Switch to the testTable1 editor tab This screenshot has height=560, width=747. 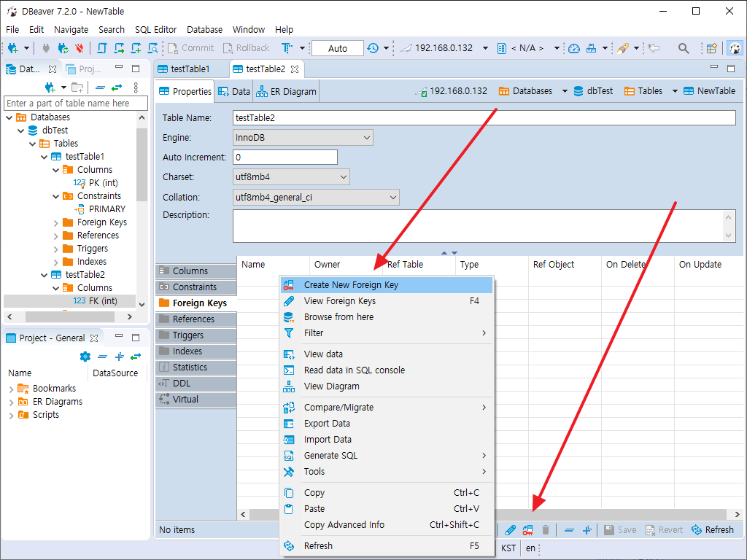coord(190,69)
